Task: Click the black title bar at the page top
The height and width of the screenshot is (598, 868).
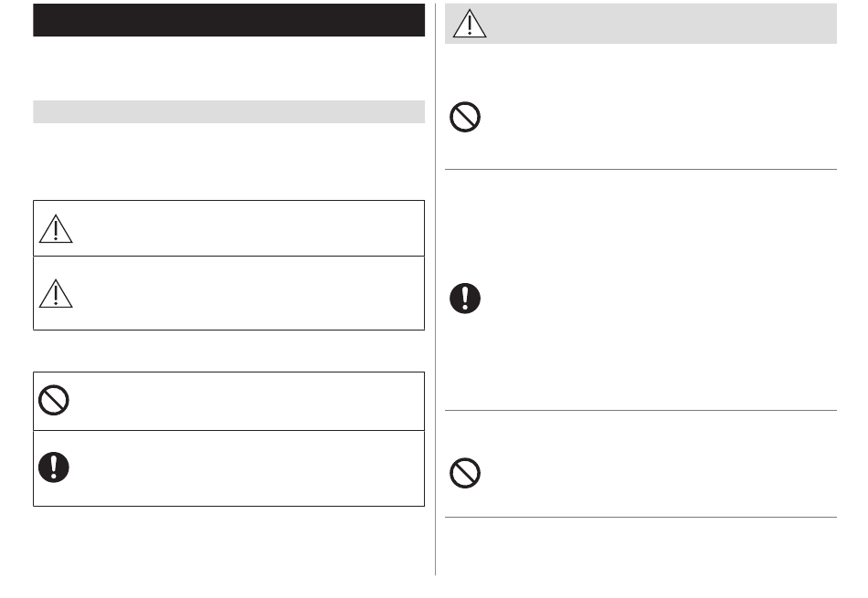Action: click(x=228, y=20)
